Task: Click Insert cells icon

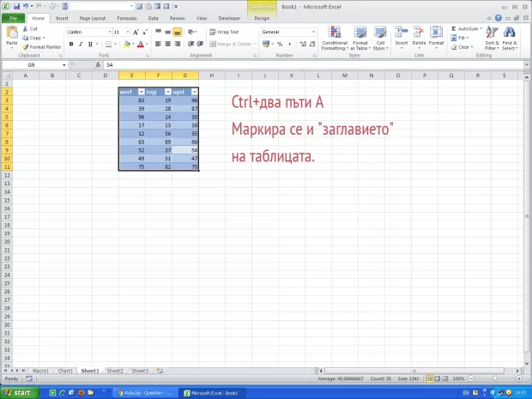Action: pos(402,33)
